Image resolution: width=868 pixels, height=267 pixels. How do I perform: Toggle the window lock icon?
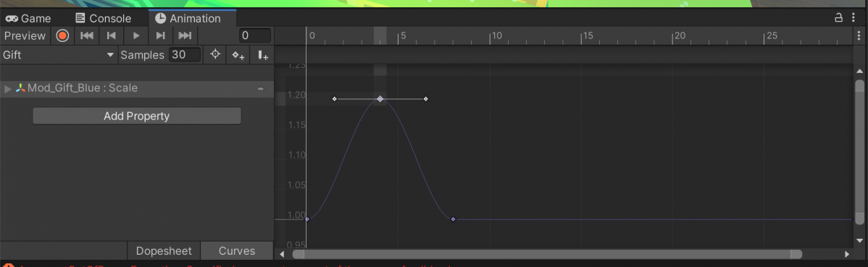[839, 17]
